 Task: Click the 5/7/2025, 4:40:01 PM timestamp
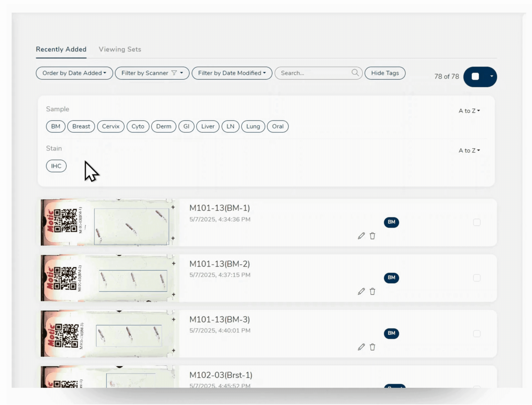click(220, 330)
